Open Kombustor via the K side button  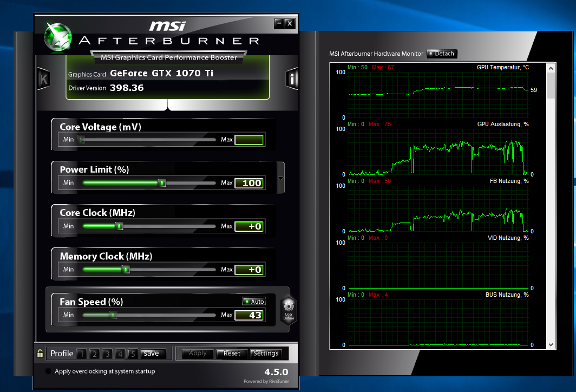43,79
